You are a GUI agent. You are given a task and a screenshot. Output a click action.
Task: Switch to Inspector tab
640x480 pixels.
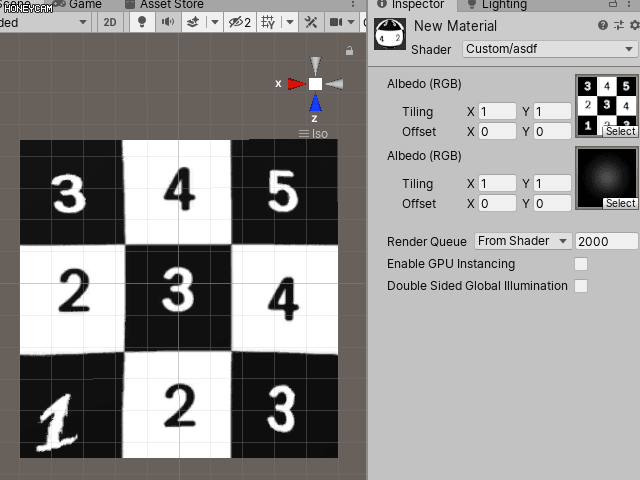tap(410, 4)
